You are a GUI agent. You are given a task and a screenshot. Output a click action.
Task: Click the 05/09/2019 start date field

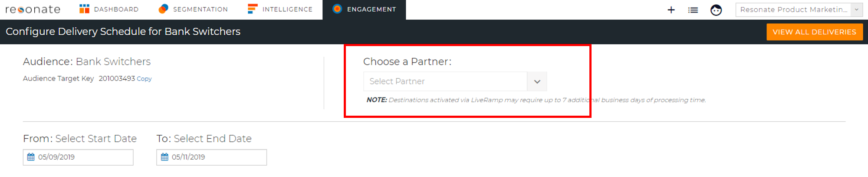[x=78, y=157]
